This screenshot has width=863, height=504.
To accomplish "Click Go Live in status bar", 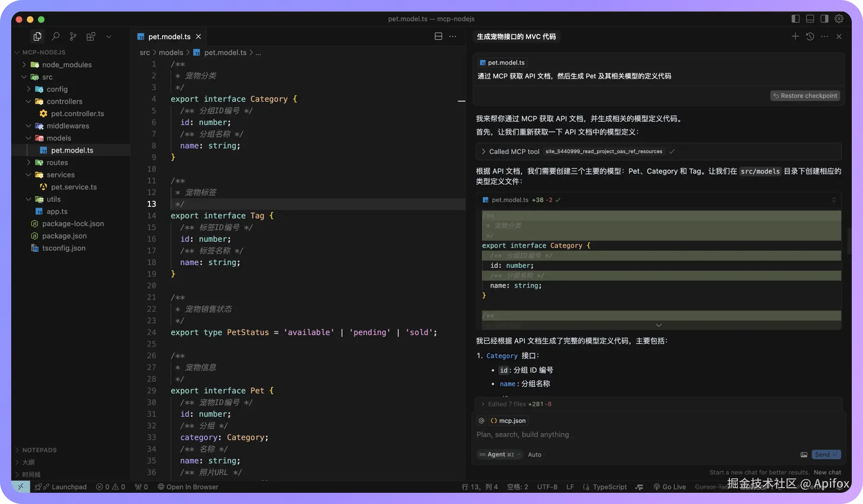I will [670, 487].
